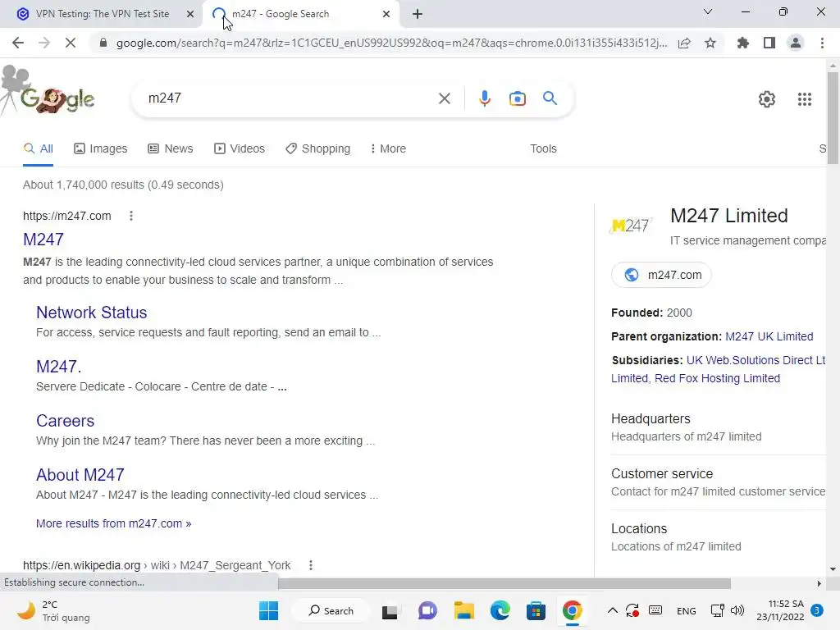
Task: Open clock showing 11:52 SA
Action: coord(780,610)
